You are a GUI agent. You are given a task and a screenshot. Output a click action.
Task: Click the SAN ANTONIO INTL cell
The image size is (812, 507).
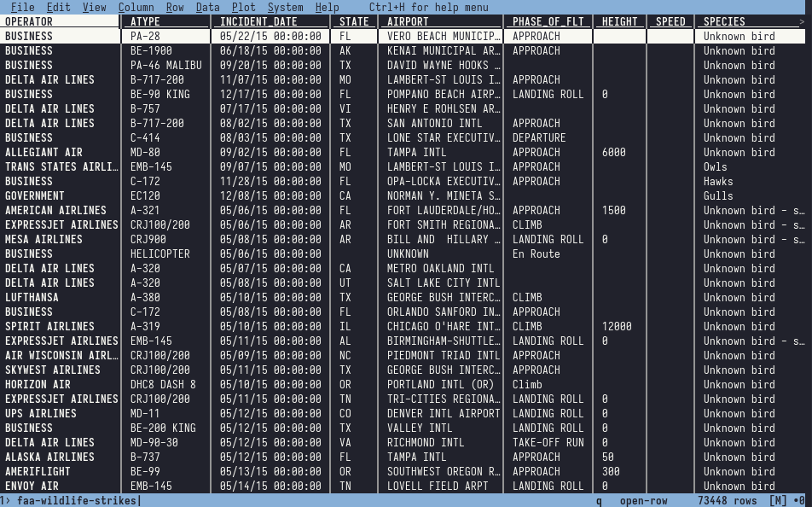(x=434, y=124)
